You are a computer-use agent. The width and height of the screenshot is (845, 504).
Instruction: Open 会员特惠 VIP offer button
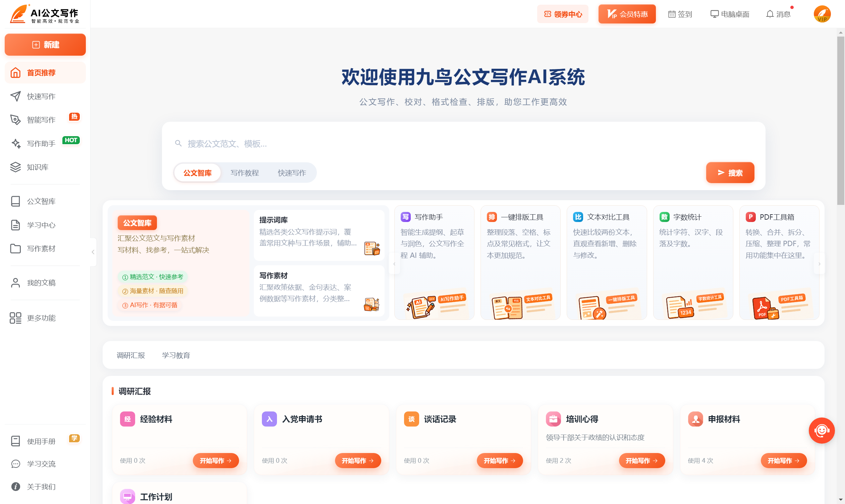pos(627,14)
